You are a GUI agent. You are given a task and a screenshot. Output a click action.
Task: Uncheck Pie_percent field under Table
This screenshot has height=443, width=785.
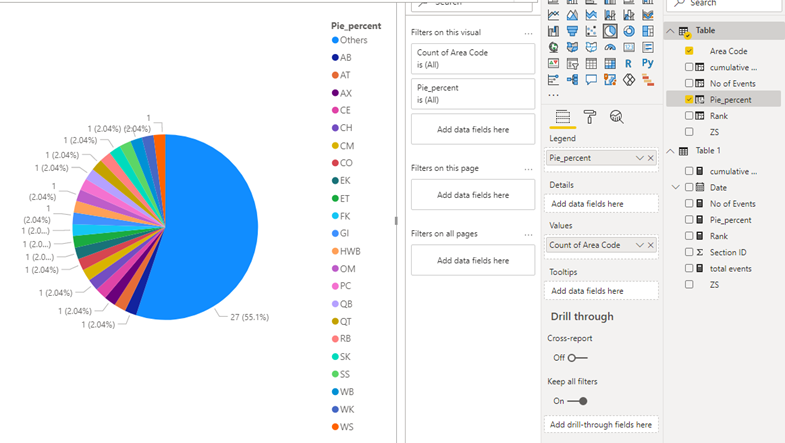pyautogui.click(x=689, y=100)
